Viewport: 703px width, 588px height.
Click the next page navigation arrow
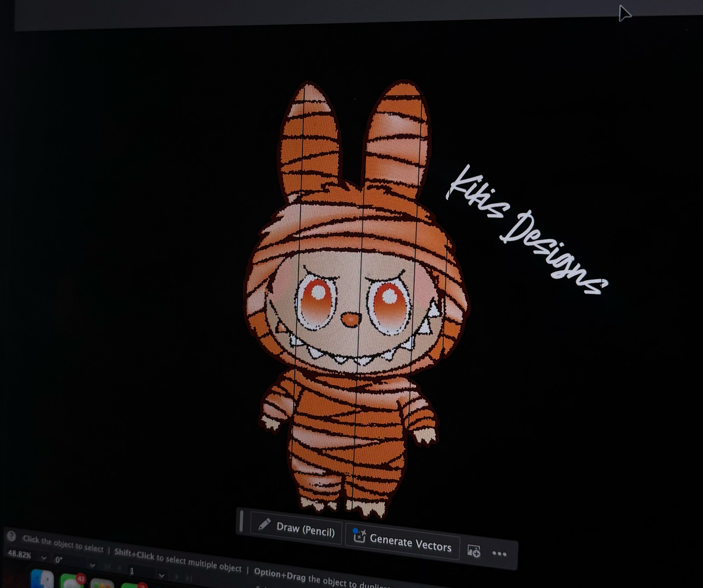[177, 577]
